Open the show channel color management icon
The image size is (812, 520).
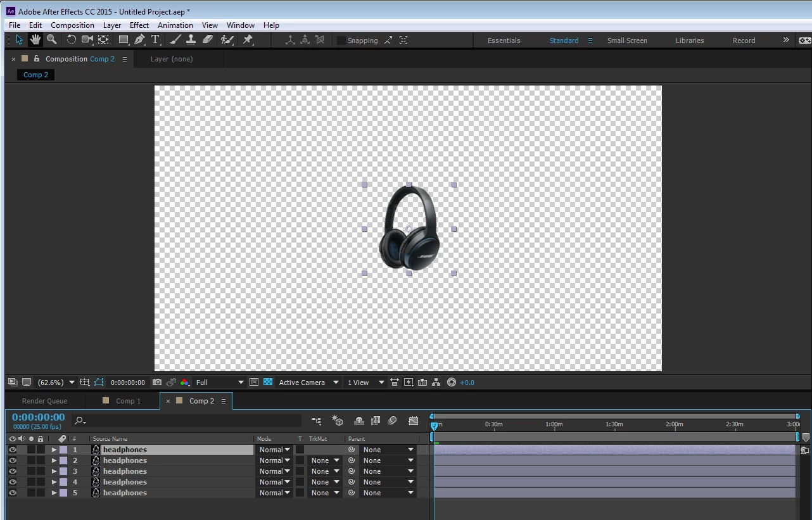point(184,383)
